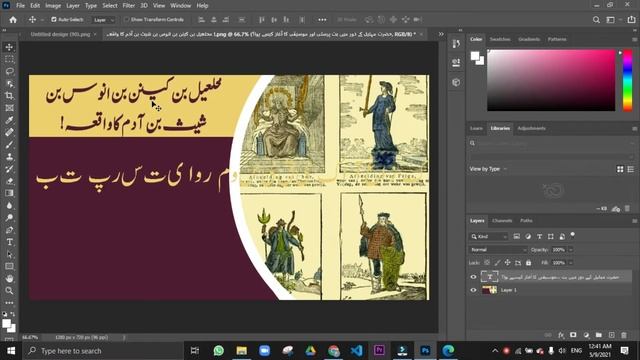640x360 pixels.
Task: Select Layer 1 thumbnail
Action: pos(489,290)
